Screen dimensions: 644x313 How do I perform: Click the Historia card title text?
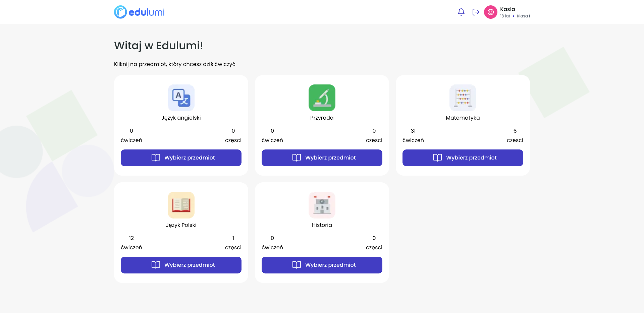(322, 225)
